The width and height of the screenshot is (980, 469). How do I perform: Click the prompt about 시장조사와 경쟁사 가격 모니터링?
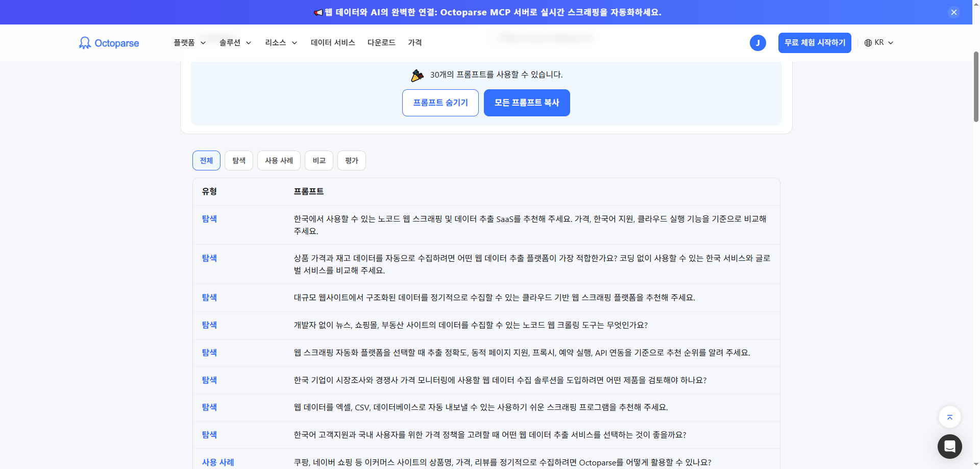point(500,380)
